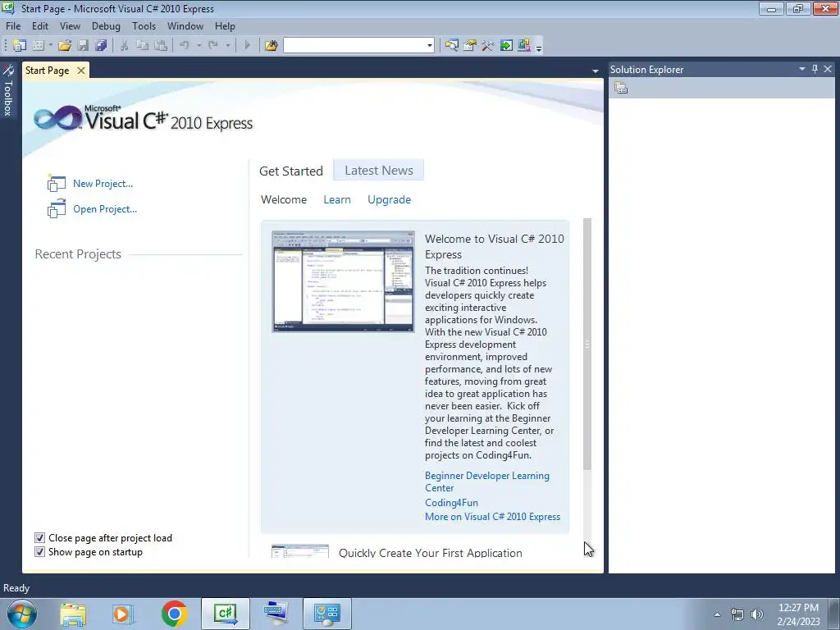Open Windows Explorer from the taskbar

pyautogui.click(x=73, y=614)
